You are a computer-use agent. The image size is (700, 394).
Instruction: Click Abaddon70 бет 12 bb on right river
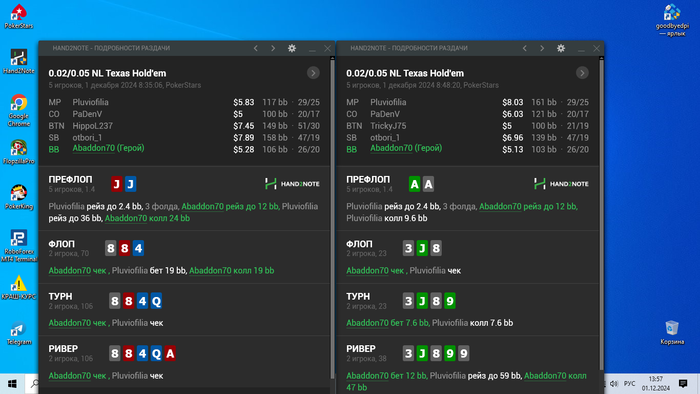(387, 376)
